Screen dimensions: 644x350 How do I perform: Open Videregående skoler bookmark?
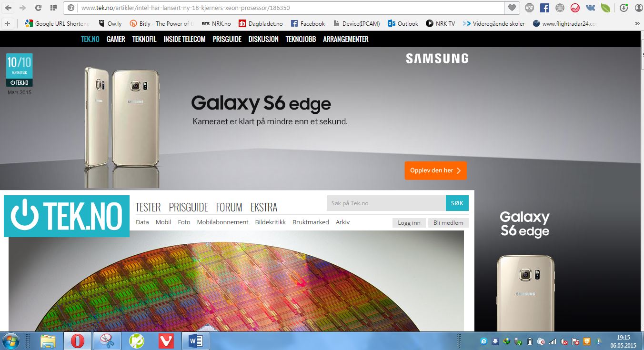[x=494, y=23]
